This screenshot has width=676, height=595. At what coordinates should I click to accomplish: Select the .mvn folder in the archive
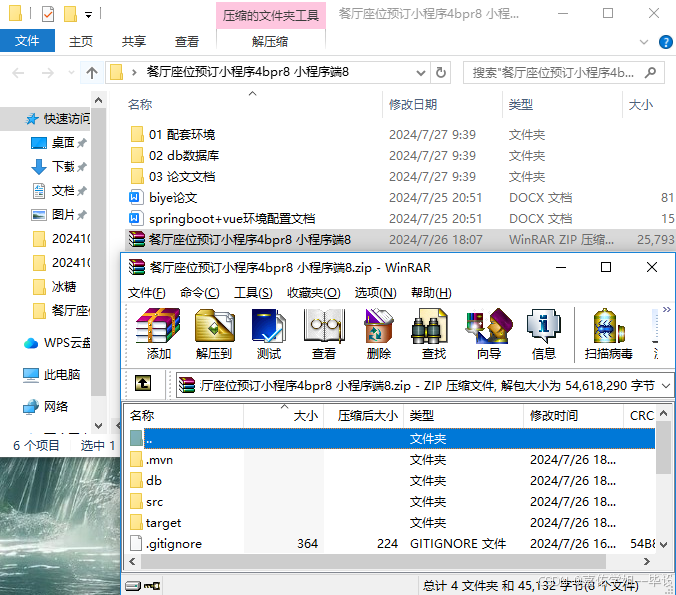coord(159,460)
